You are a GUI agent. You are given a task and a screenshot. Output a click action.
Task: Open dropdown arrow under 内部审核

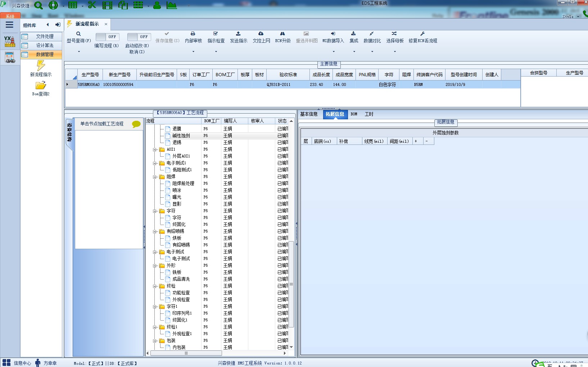pyautogui.click(x=193, y=52)
